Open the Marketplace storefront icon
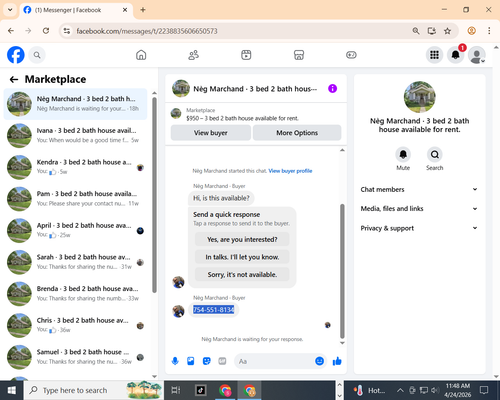500x400 pixels. click(x=299, y=55)
